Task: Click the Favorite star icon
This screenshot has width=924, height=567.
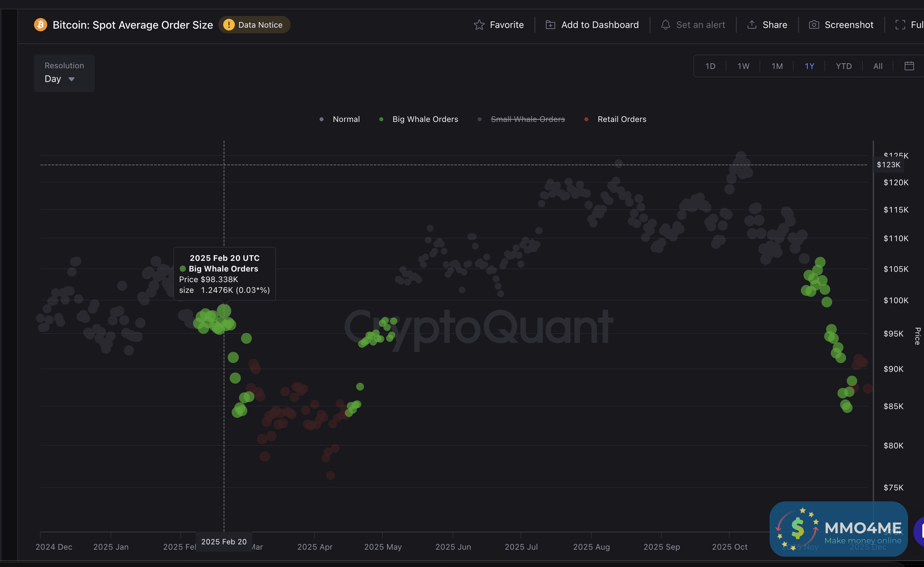Action: (479, 25)
